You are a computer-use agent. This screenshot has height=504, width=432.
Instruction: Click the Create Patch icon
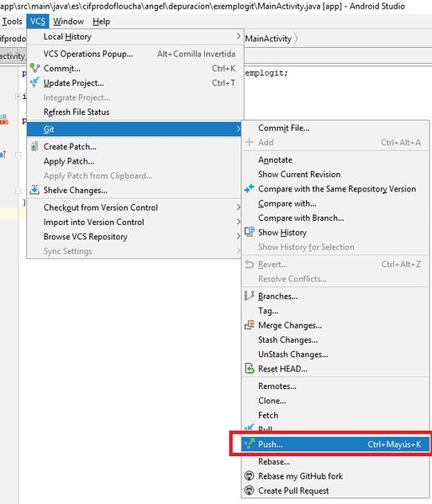pyautogui.click(x=34, y=146)
